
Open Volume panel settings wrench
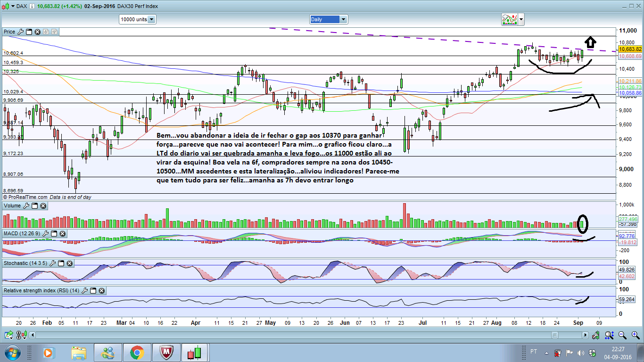pos(26,206)
